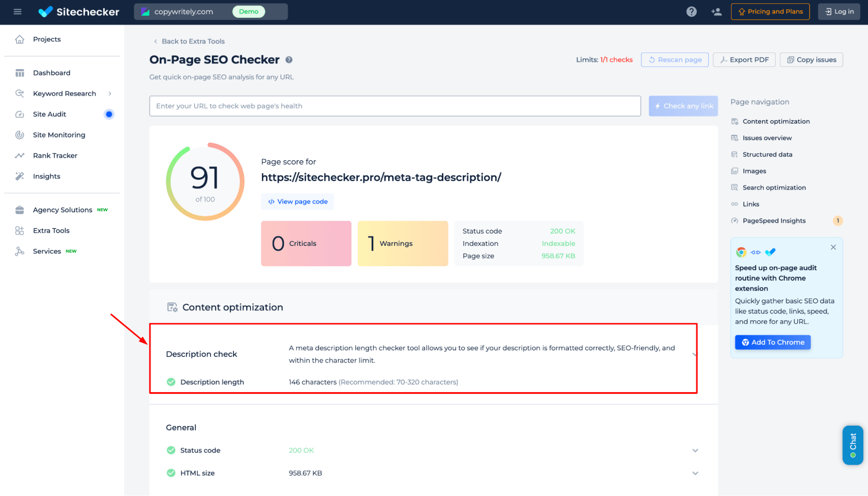This screenshot has height=496, width=868.
Task: Click the Site Audit gauge icon
Action: [20, 114]
